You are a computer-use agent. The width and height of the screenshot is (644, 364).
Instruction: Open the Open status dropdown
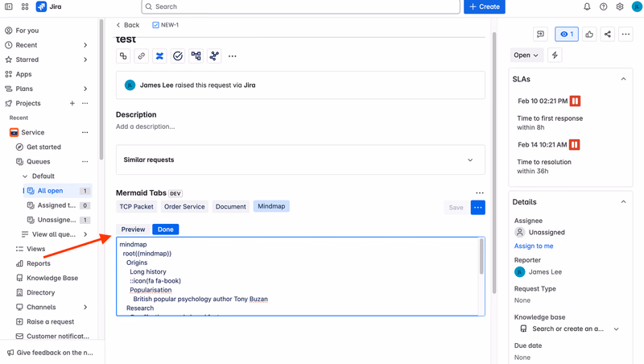[526, 55]
